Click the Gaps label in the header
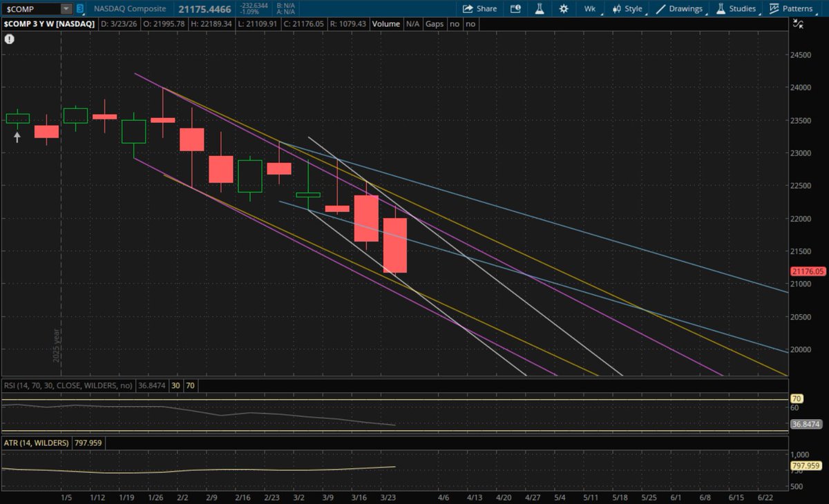Screen dimensions: 829x504 pos(435,23)
